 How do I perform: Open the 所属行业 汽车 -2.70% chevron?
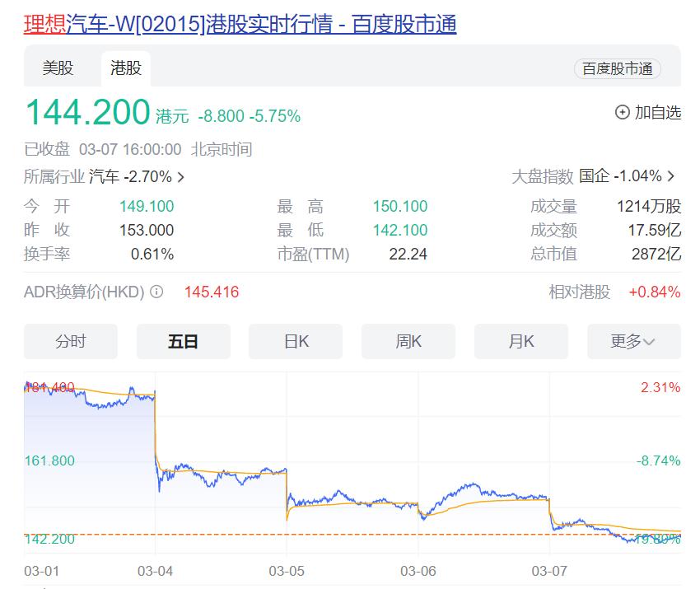180,177
